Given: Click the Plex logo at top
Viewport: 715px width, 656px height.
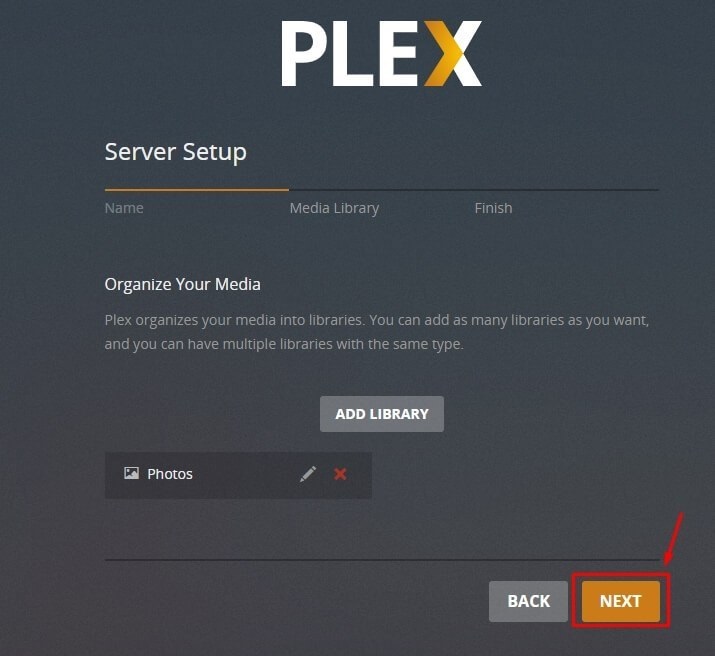Looking at the screenshot, I should tap(381, 53).
